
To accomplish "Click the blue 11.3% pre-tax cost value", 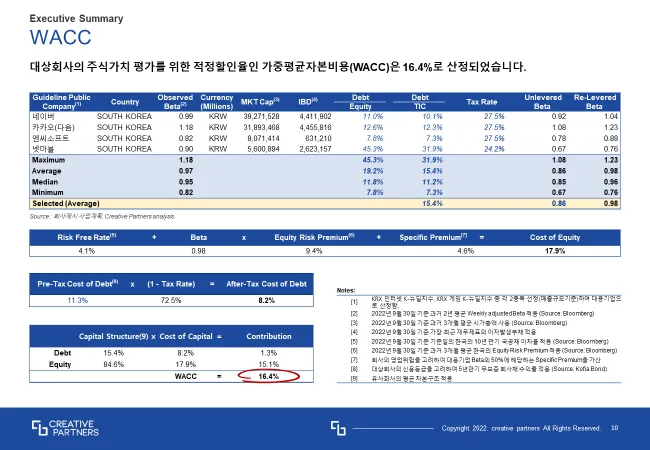I will point(78,300).
